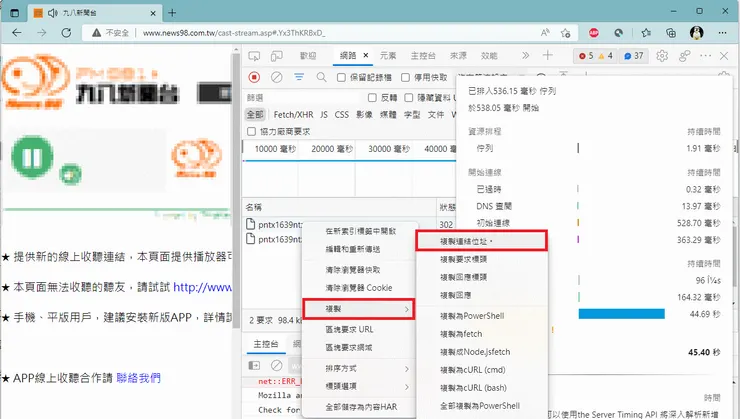
Task: Enable the 保留記錄檔 checkbox
Action: click(341, 77)
